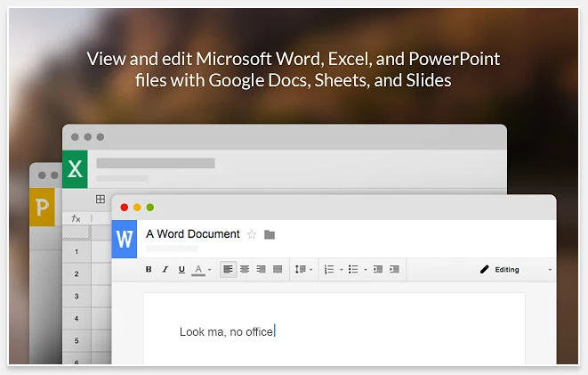
Task: Star the A Word Document file
Action: point(252,234)
